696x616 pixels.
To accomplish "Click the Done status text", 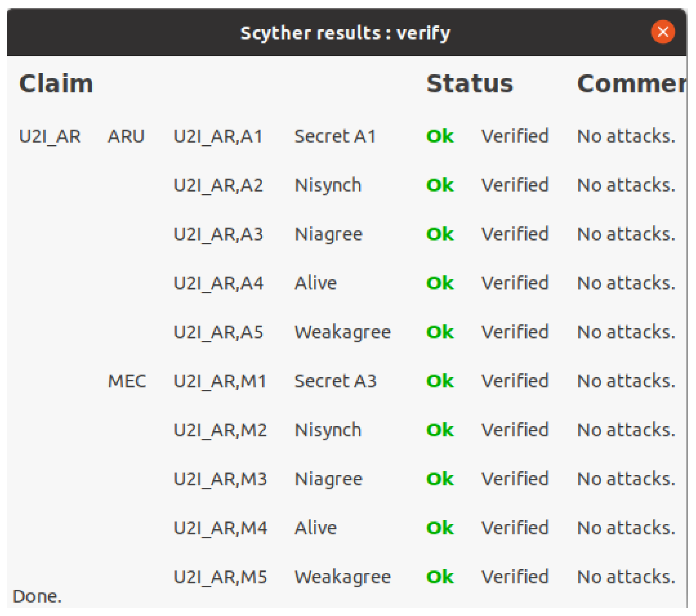I will [37, 596].
